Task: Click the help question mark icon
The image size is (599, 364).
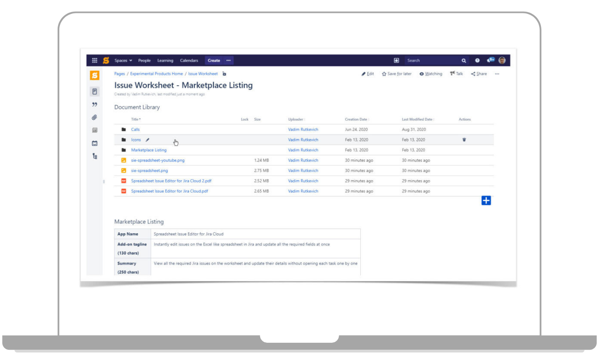Action: coord(478,60)
